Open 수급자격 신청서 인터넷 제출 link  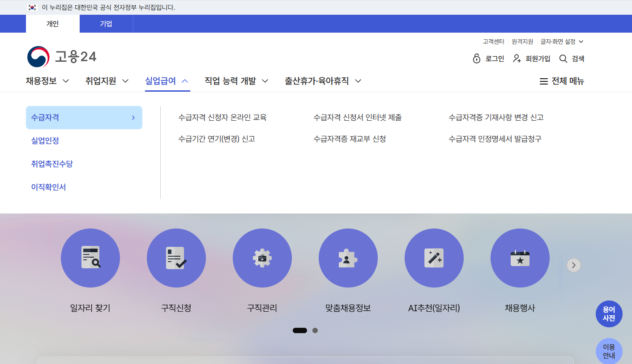click(357, 117)
